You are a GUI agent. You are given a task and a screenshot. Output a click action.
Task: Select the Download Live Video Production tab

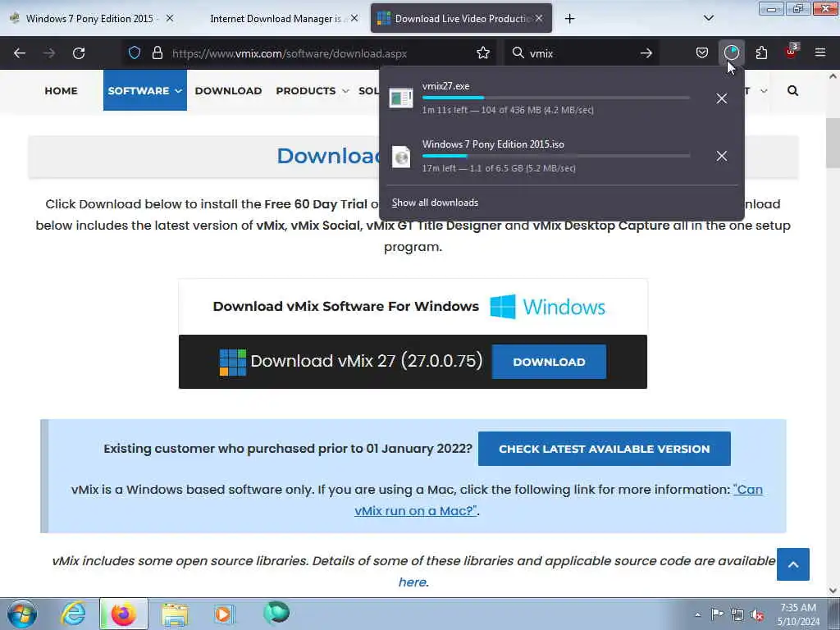point(462,19)
